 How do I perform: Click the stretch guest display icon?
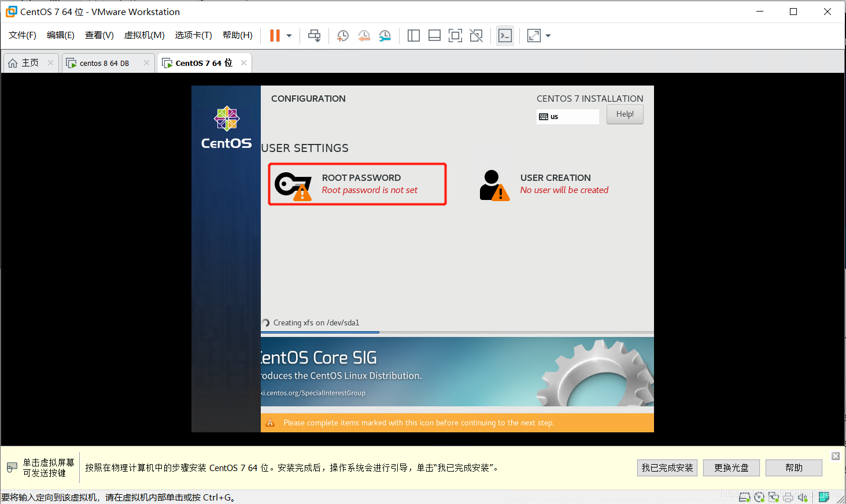pyautogui.click(x=534, y=36)
